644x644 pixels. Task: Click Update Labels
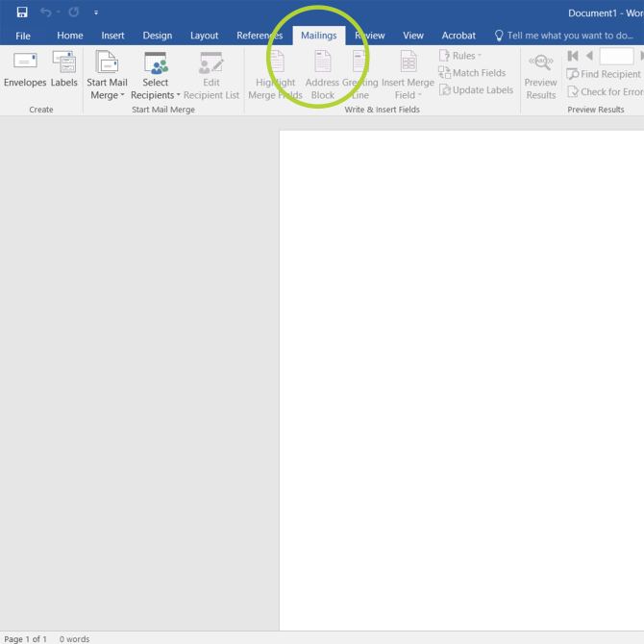point(476,90)
